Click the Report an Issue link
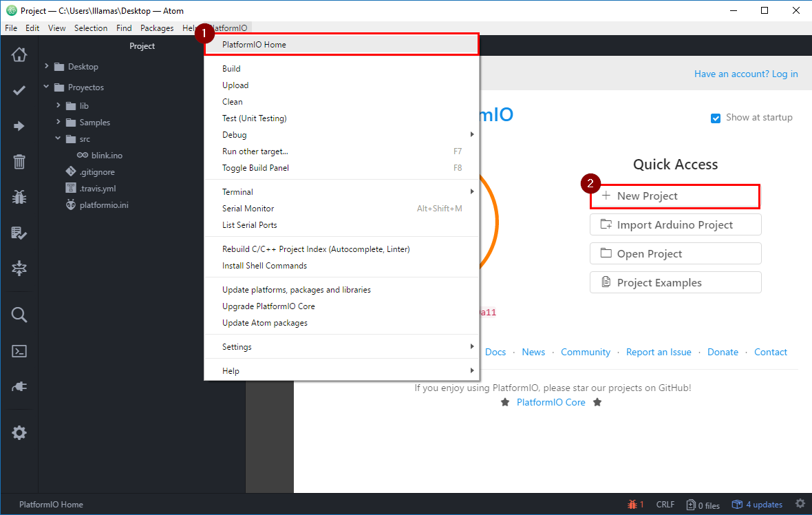The image size is (812, 515). click(659, 353)
